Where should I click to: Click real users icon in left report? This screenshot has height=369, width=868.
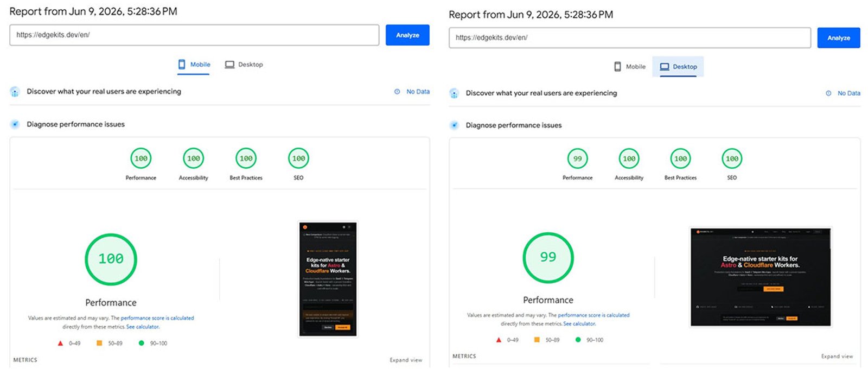[15, 92]
